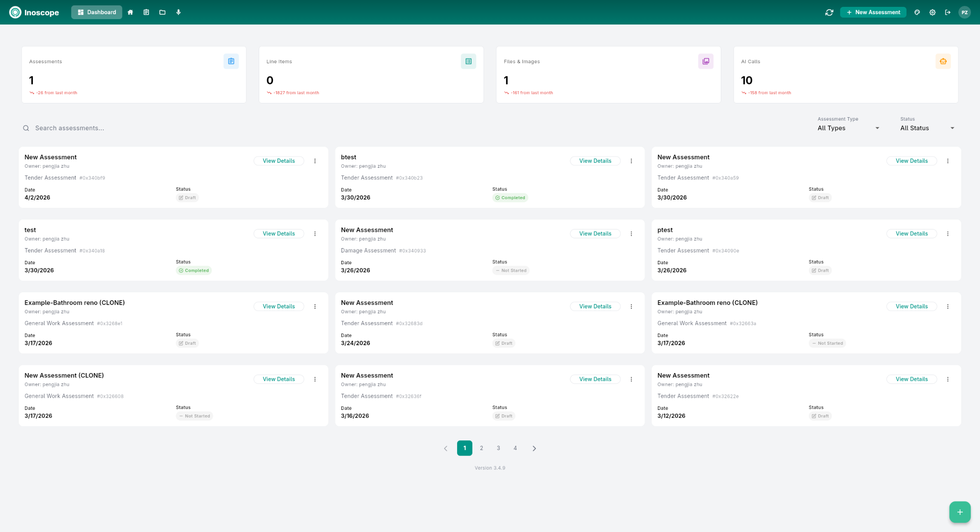This screenshot has height=532, width=980.
Task: Log out via the sign-out icon
Action: [948, 12]
